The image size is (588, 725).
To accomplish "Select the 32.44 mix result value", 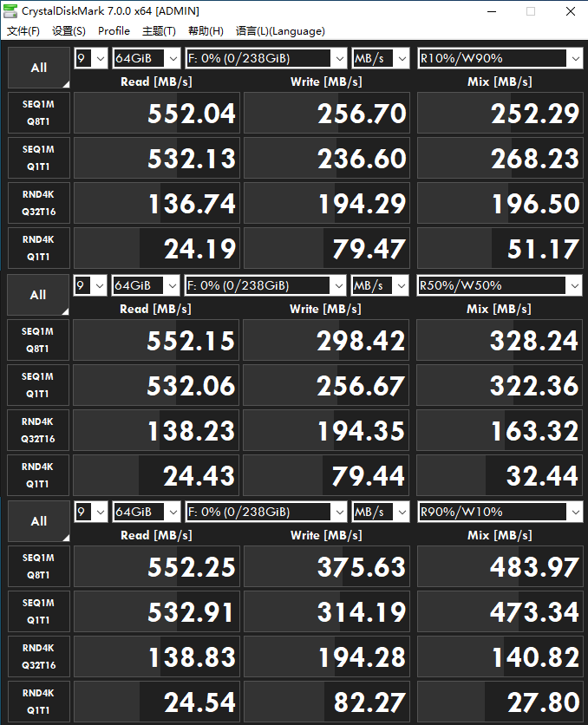I will coord(500,475).
